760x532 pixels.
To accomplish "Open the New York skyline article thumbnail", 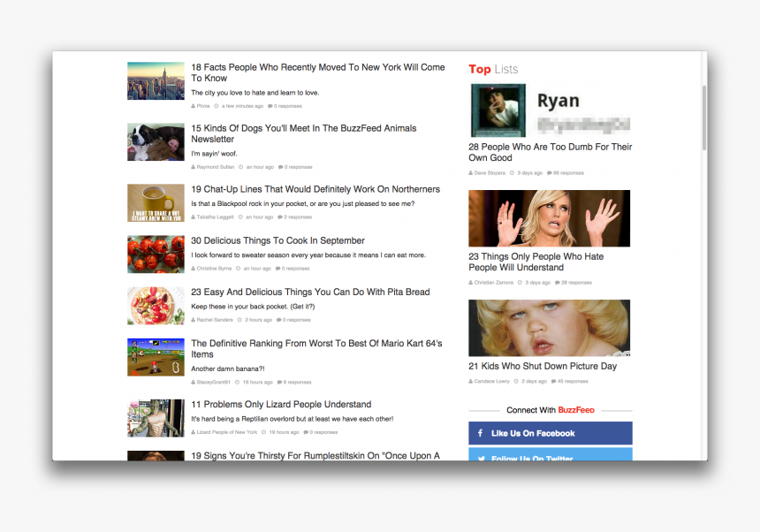I will point(156,81).
